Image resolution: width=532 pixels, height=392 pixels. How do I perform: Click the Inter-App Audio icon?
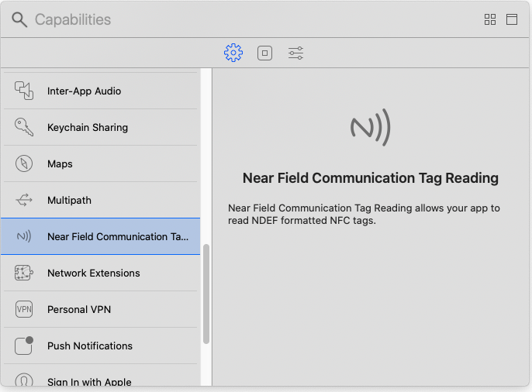pos(24,91)
